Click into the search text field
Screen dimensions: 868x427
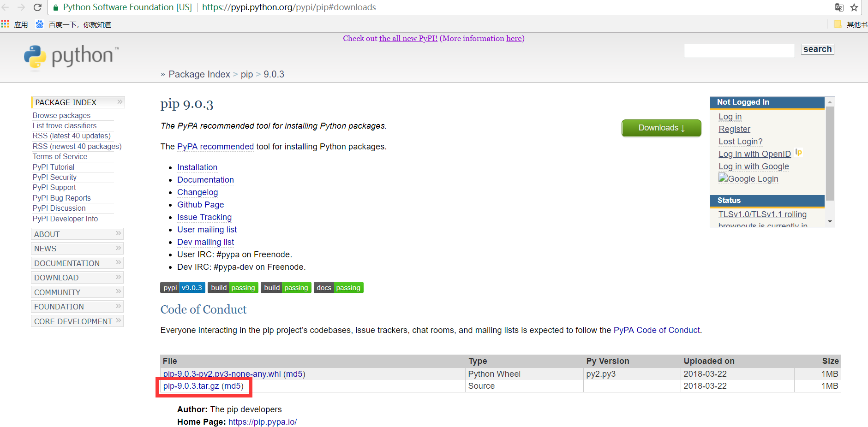point(739,51)
